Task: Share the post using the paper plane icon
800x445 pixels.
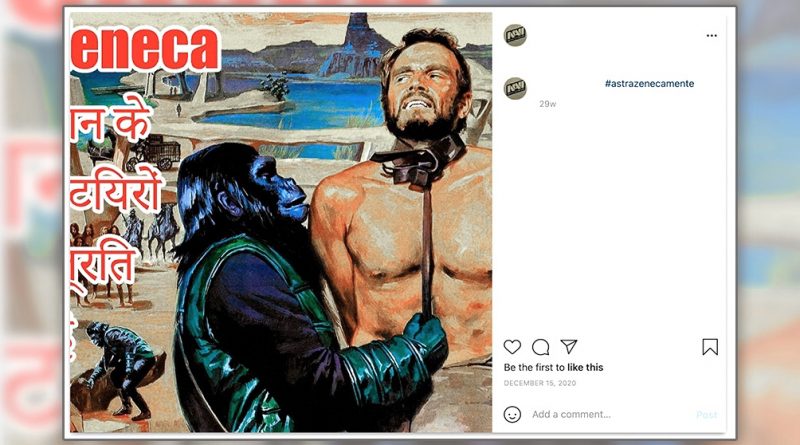Action: click(x=568, y=347)
